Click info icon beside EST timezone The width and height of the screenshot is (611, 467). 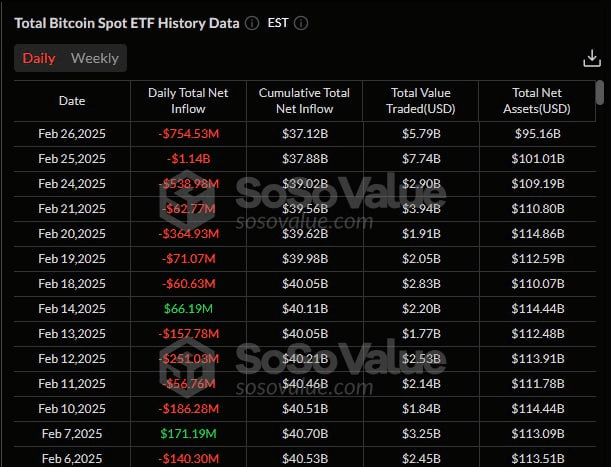point(302,23)
